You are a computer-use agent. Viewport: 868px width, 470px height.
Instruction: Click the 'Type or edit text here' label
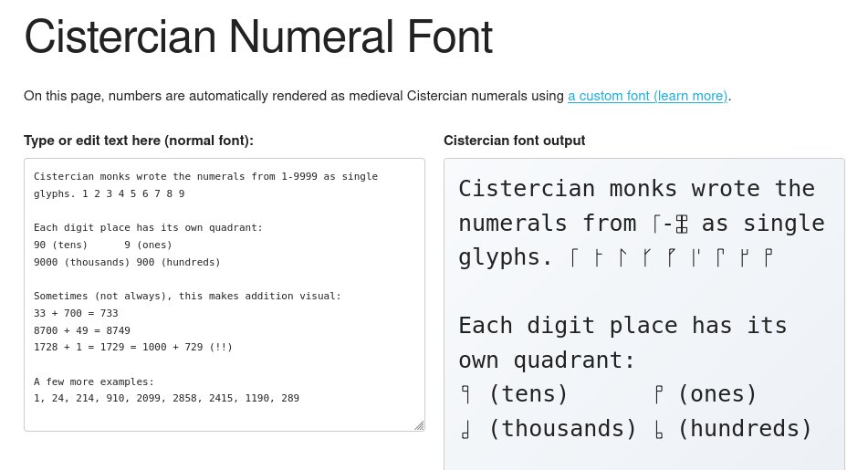[x=139, y=141]
